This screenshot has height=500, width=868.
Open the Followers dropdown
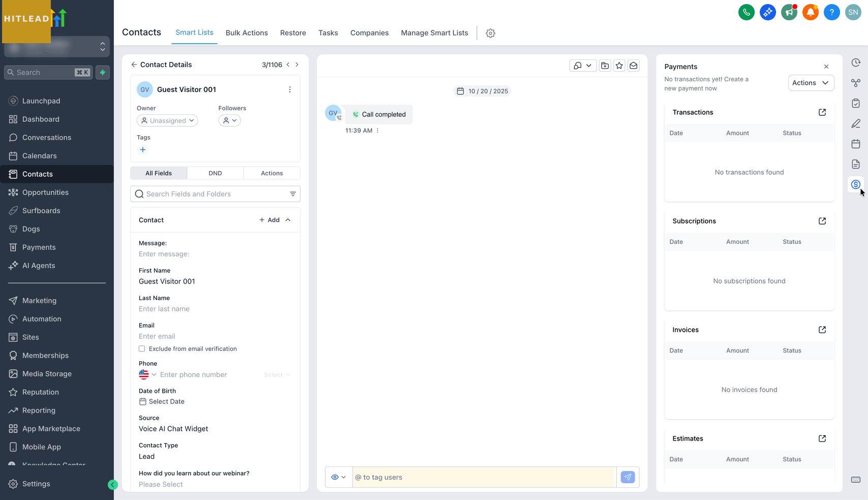click(230, 120)
